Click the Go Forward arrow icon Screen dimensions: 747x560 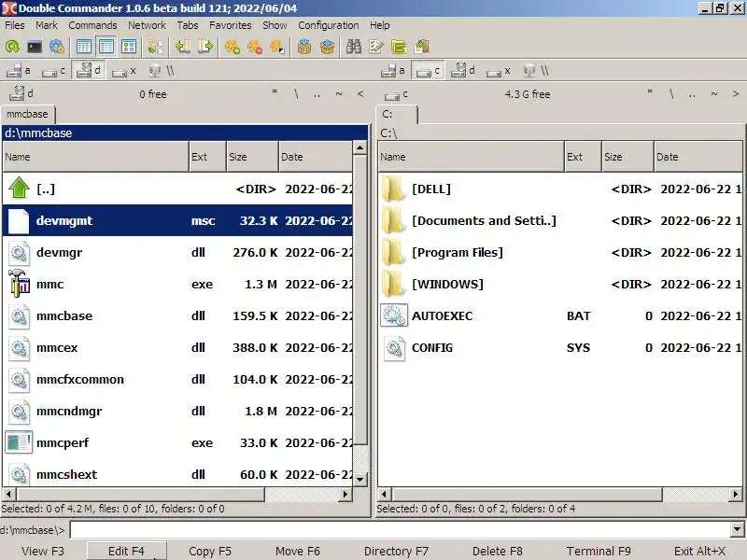205,47
